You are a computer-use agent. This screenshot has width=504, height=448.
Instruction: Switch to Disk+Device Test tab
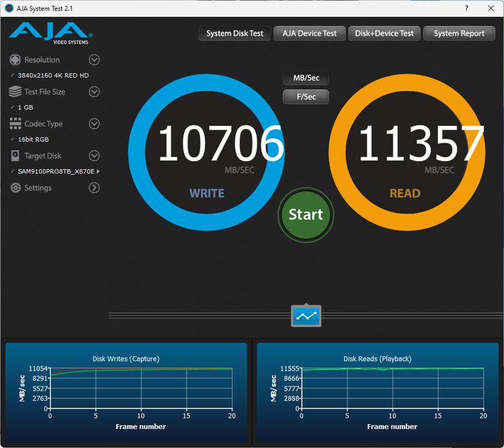(384, 34)
